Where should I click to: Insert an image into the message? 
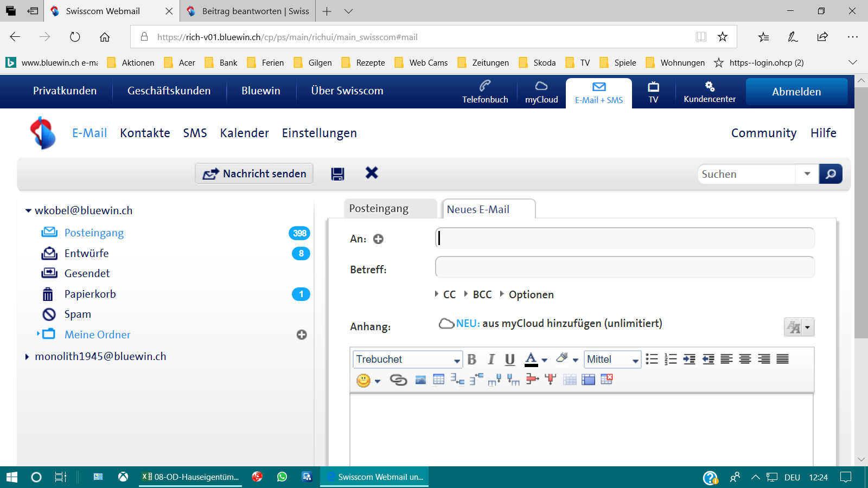point(420,380)
